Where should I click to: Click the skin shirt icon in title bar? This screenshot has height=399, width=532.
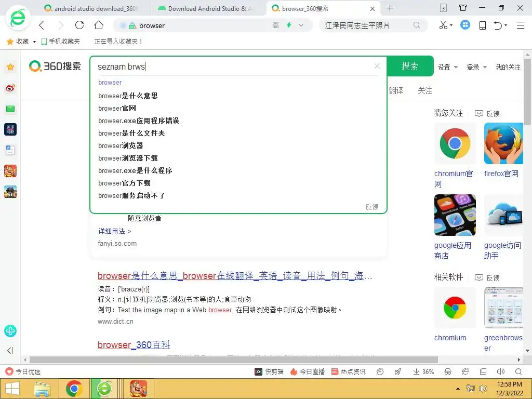click(x=463, y=8)
